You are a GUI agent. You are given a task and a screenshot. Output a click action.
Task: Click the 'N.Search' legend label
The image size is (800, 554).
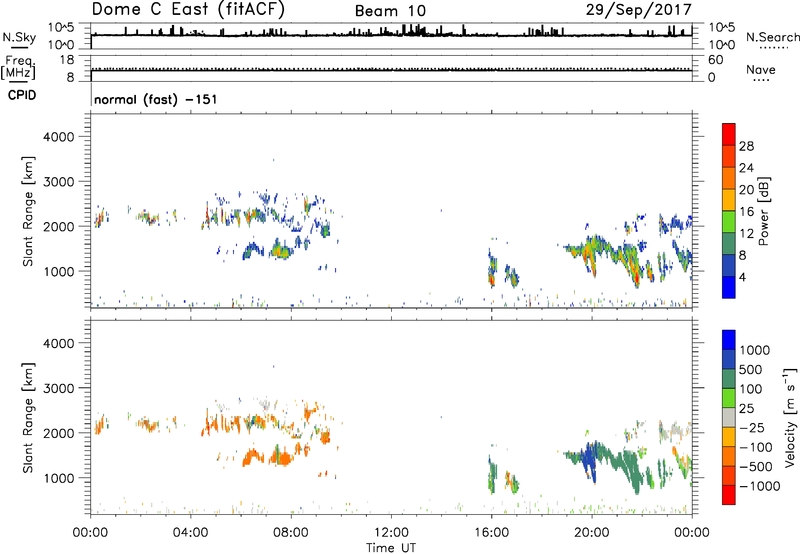click(x=772, y=37)
